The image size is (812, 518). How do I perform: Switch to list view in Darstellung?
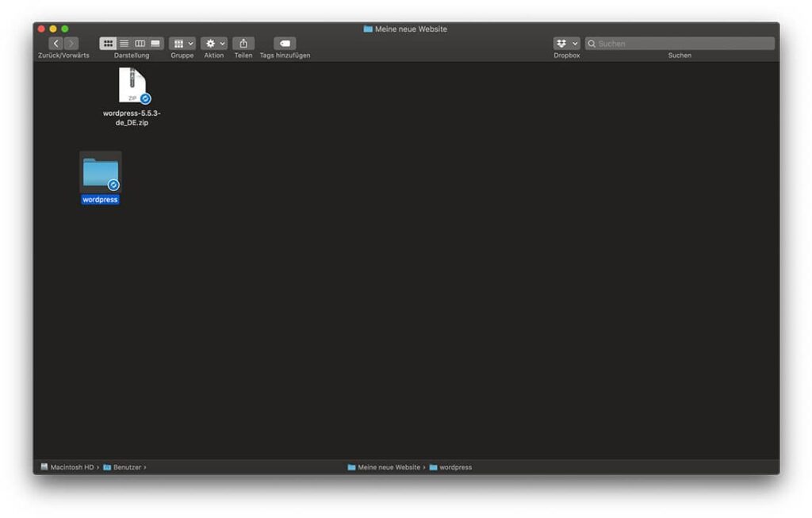click(x=124, y=44)
